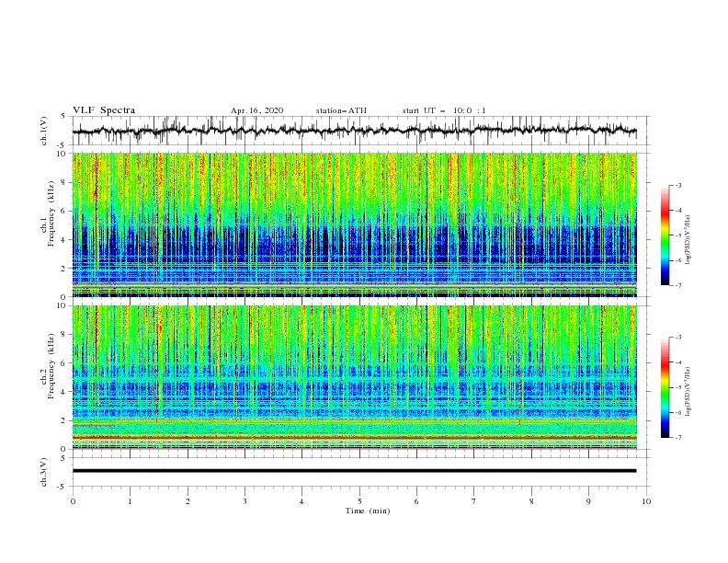The width and height of the screenshot is (728, 563).
Task: Click the ch.1 spectrogram panel
Action: point(354,224)
